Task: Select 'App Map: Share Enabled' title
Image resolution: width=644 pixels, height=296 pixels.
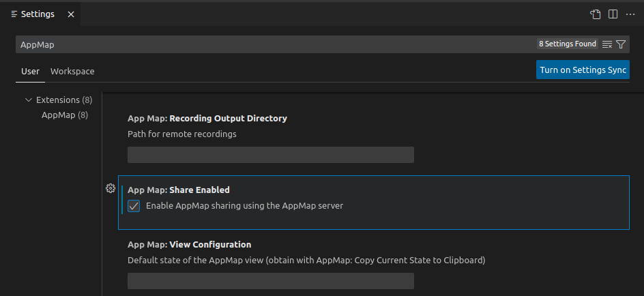Action: click(179, 190)
